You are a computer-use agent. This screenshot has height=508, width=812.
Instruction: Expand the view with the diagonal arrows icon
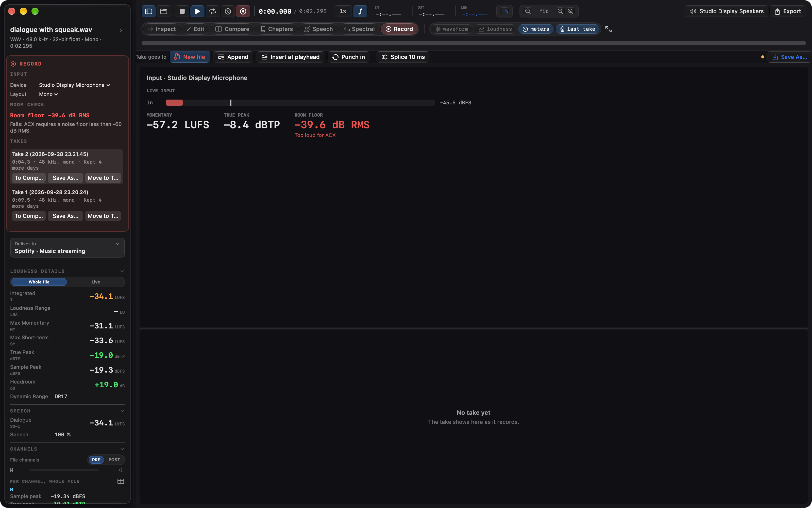(608, 29)
